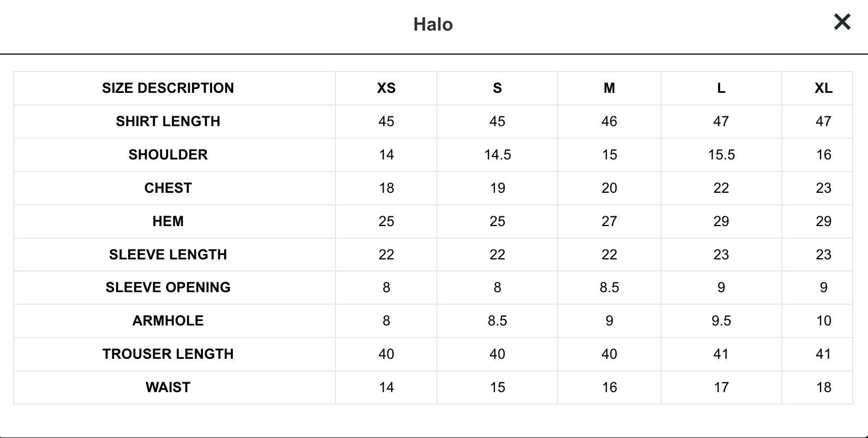Viewport: 868px width, 438px height.
Task: Close the Halo size chart popup
Action: point(842,22)
